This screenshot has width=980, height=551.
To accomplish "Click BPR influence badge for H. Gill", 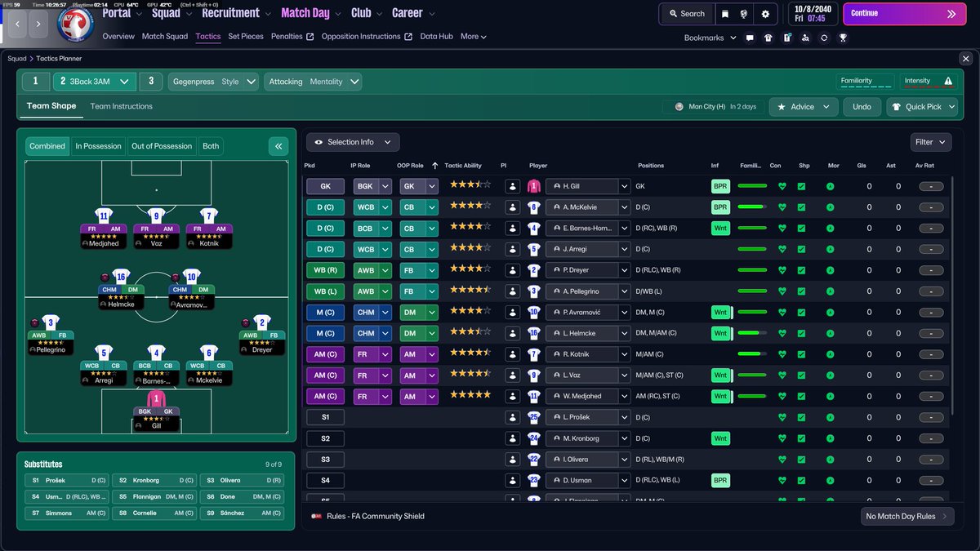I will click(x=720, y=186).
